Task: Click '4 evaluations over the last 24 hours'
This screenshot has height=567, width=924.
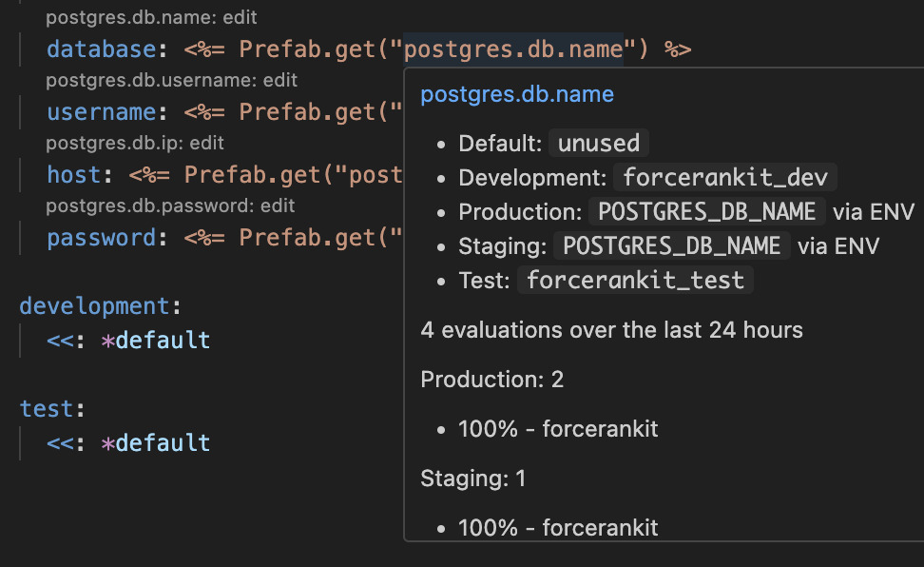Action: click(x=611, y=330)
